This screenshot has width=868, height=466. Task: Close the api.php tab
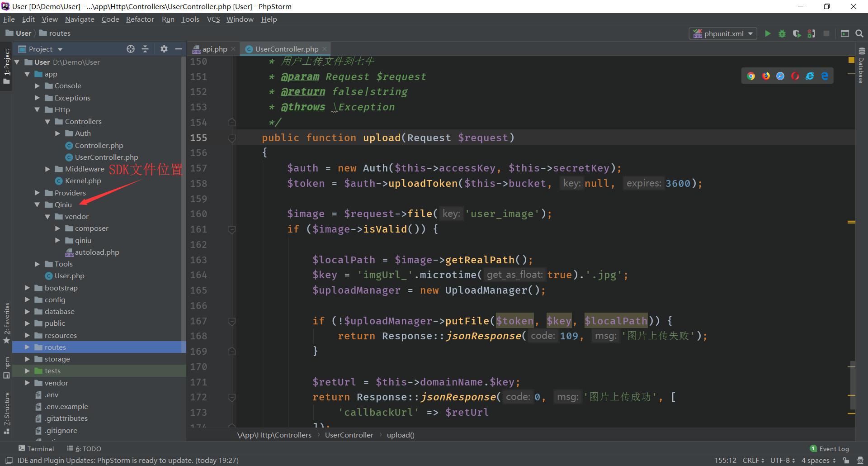(233, 49)
